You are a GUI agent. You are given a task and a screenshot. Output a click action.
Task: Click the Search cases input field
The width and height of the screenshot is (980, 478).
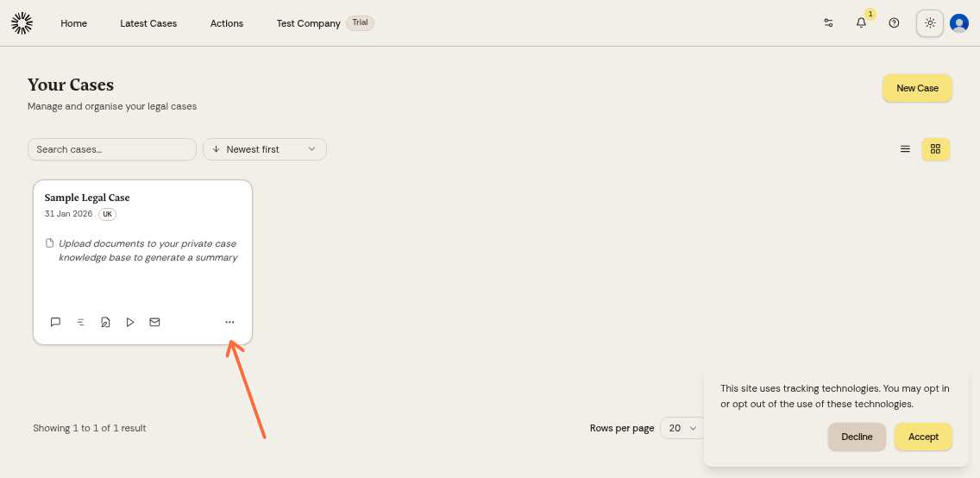tap(112, 149)
